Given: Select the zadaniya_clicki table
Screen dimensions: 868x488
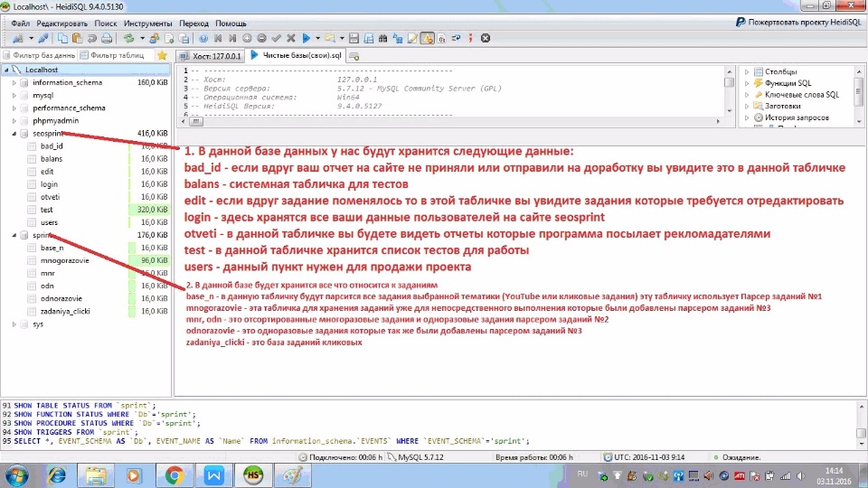Looking at the screenshot, I should (65, 312).
